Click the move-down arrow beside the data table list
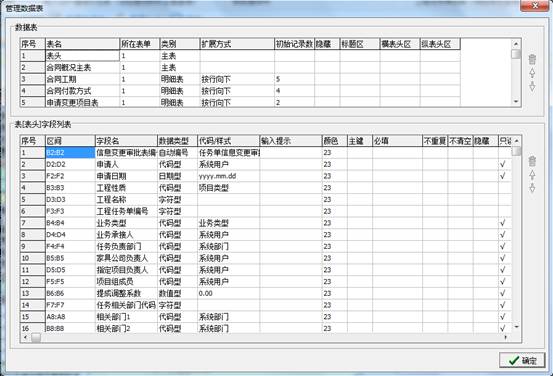Viewport: 553px width, 376px height. click(x=532, y=86)
